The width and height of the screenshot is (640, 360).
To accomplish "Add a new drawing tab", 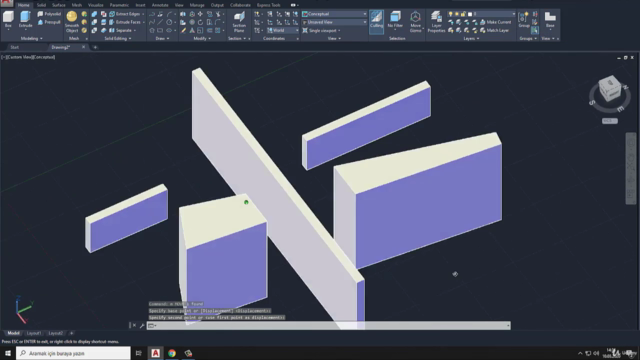I will (95, 47).
